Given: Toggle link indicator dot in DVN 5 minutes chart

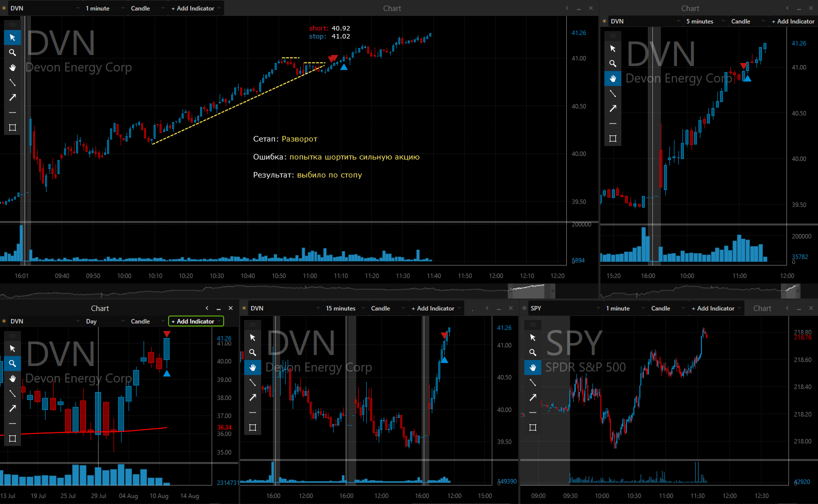Looking at the screenshot, I should click(x=604, y=21).
